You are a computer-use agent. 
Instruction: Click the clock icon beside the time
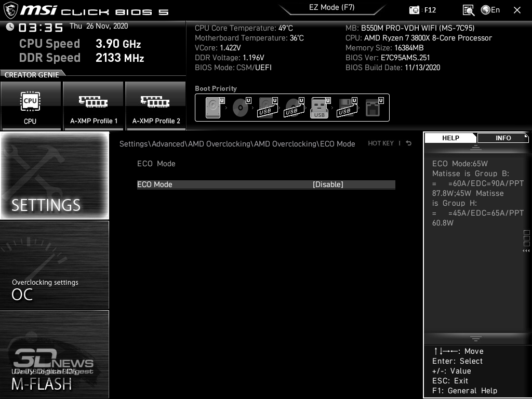10,26
